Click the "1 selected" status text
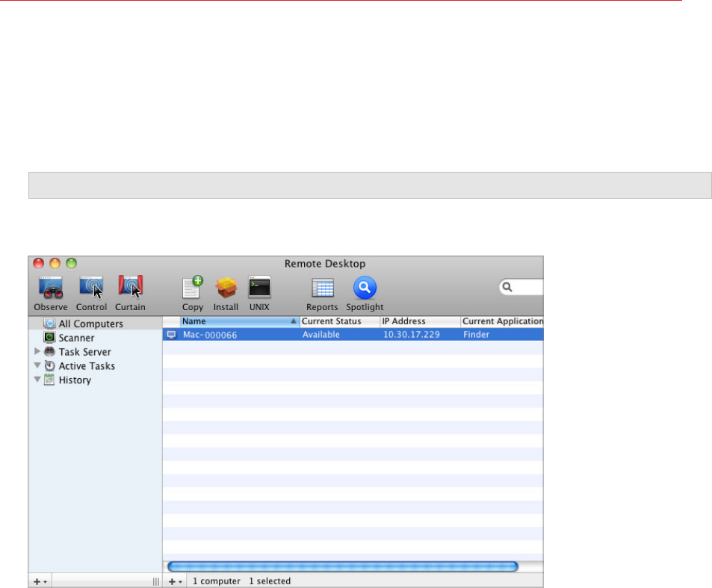Image resolution: width=712 pixels, height=588 pixels. pyautogui.click(x=270, y=581)
